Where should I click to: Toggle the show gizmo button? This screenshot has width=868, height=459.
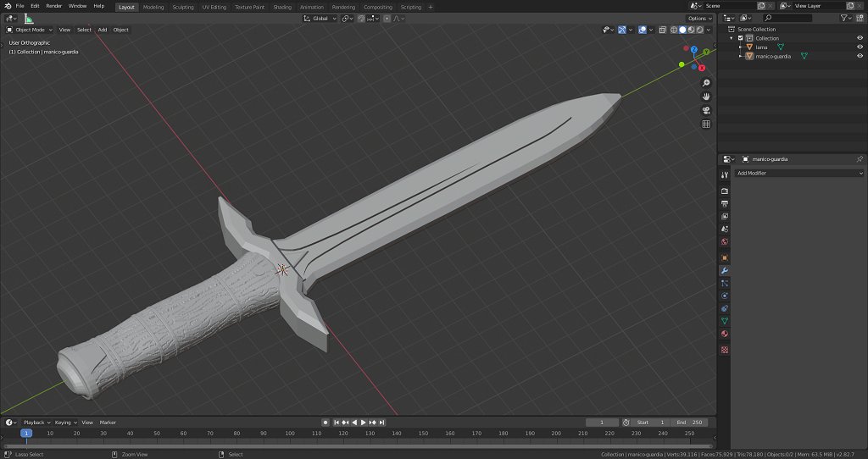[622, 30]
